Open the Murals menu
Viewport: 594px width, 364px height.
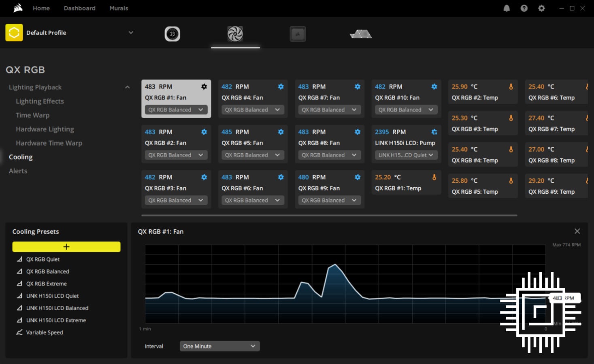tap(118, 8)
